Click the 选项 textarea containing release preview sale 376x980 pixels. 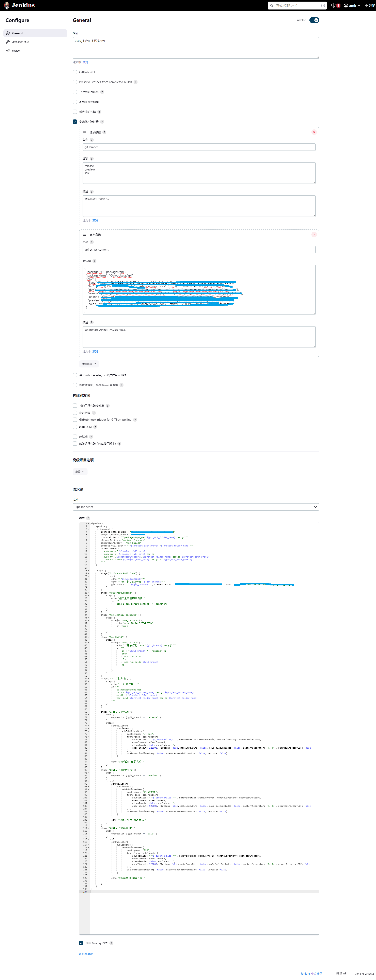(x=199, y=173)
